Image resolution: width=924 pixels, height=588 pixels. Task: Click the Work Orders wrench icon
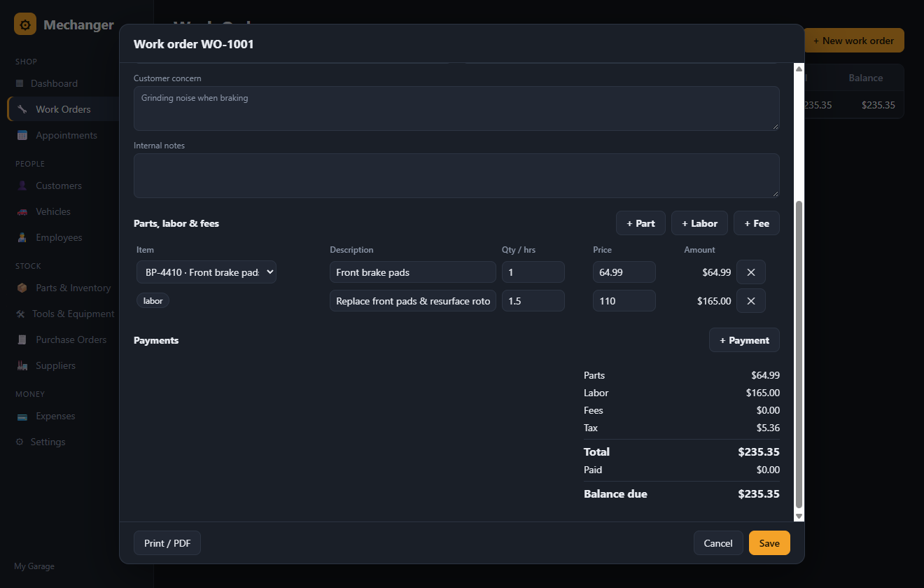pos(22,109)
